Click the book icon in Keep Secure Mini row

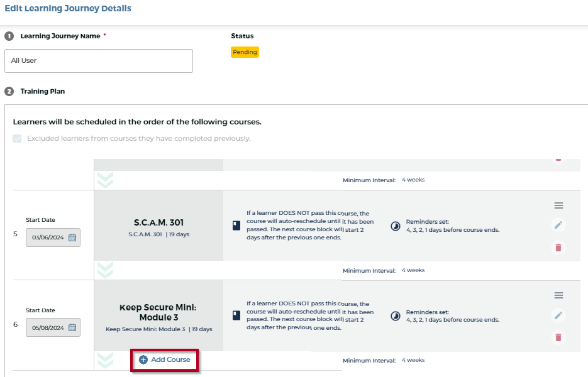pyautogui.click(x=236, y=315)
